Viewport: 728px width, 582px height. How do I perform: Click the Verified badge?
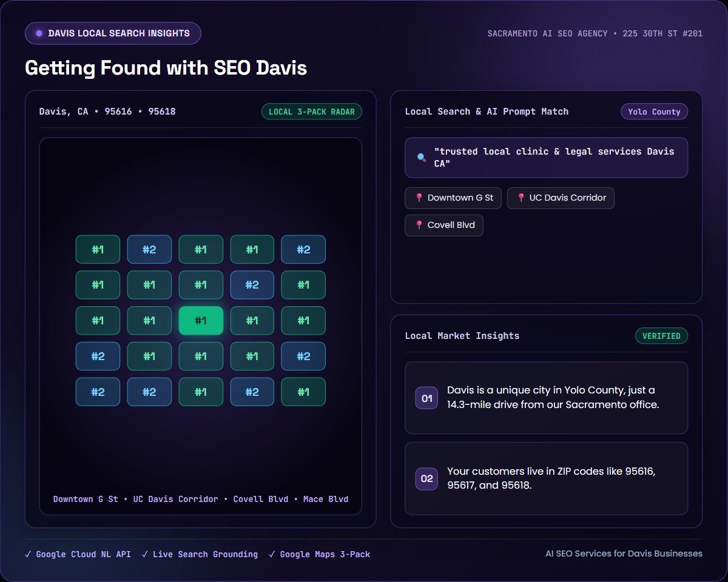pos(661,336)
